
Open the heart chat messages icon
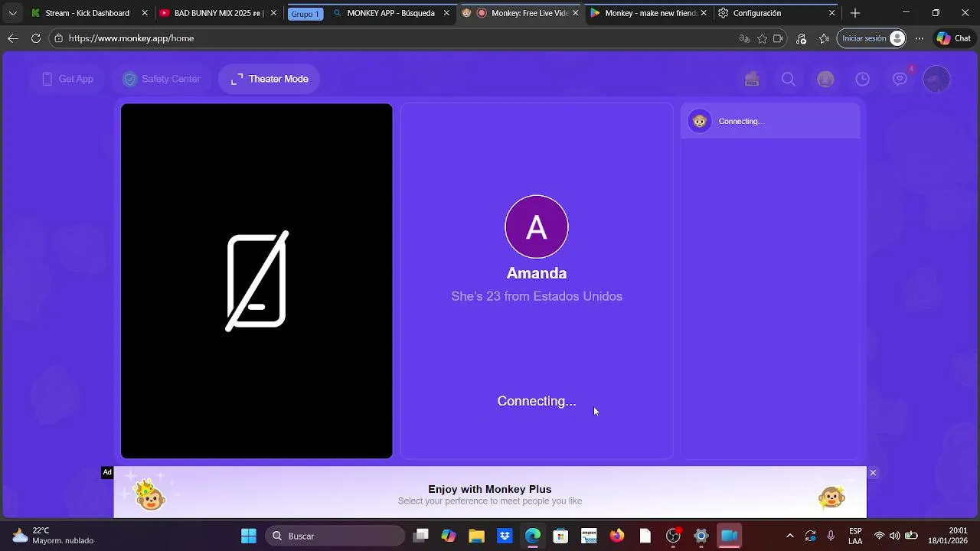click(900, 79)
